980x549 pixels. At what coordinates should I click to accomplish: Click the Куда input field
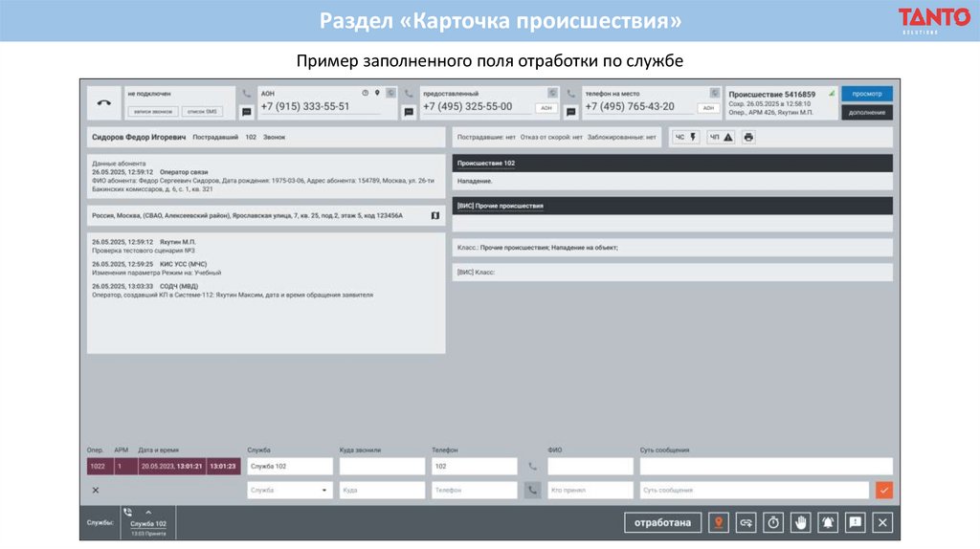tap(382, 491)
